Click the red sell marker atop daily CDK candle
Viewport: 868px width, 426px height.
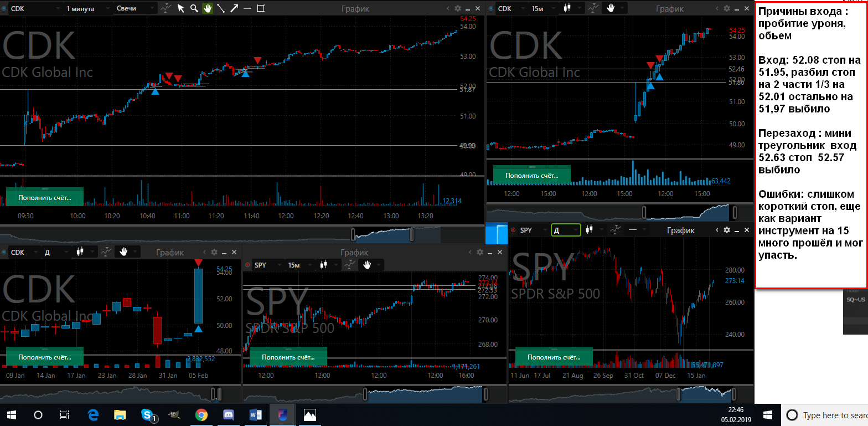pyautogui.click(x=198, y=262)
